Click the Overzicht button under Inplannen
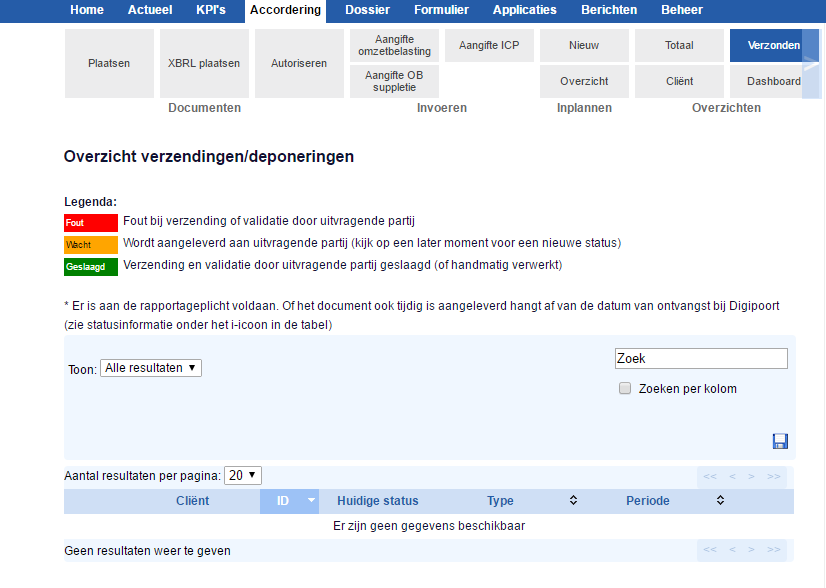Viewport: 826px width, 588px height. [x=584, y=81]
